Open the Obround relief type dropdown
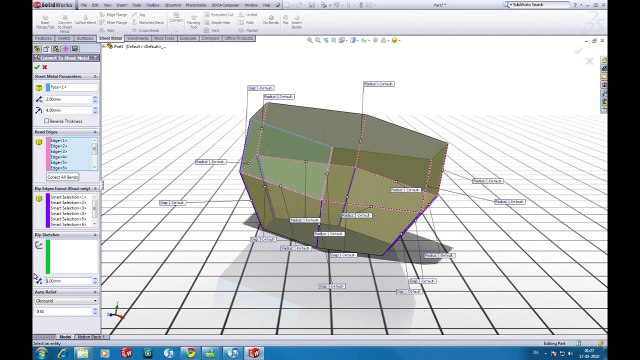The width and height of the screenshot is (640, 360). coord(66,301)
